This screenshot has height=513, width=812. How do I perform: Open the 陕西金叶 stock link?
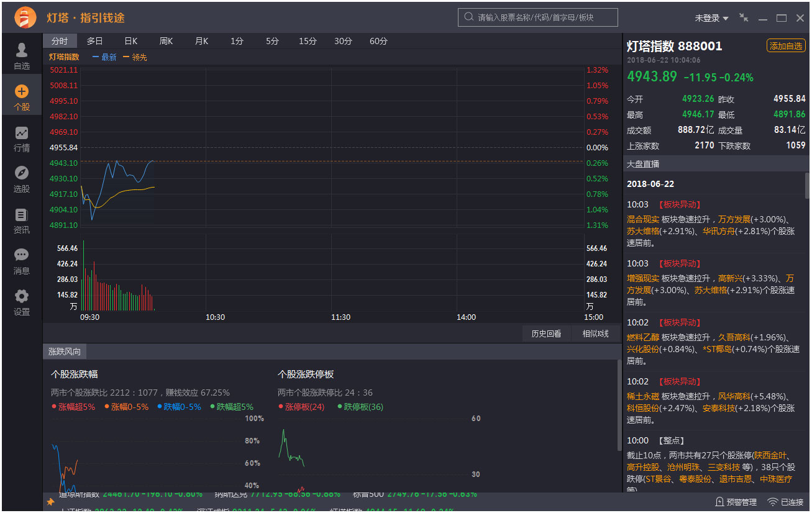770,455
